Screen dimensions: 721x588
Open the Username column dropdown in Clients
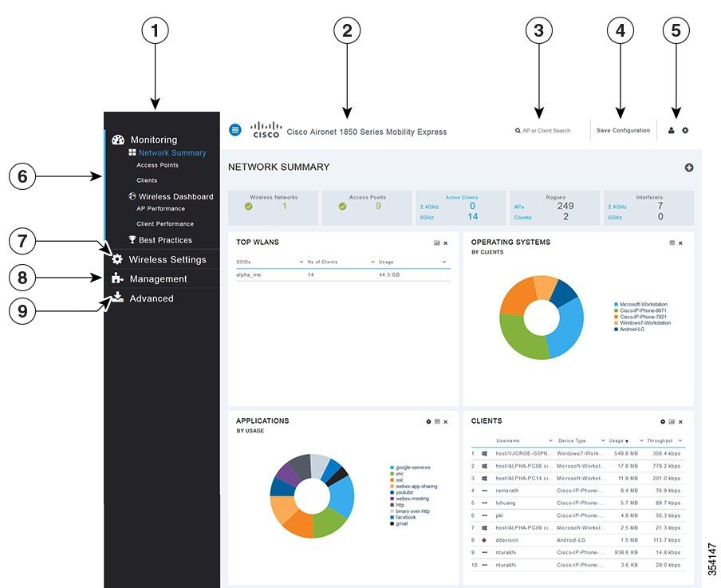(x=550, y=440)
